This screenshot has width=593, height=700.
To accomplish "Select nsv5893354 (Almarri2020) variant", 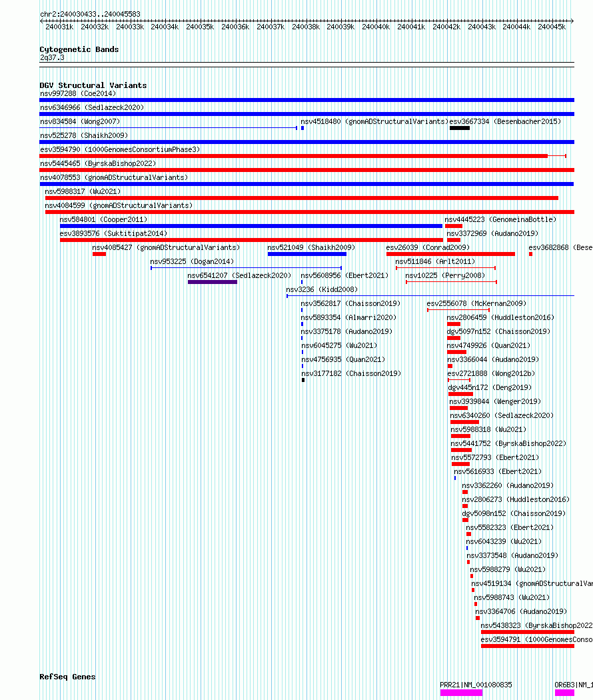I will tap(348, 317).
